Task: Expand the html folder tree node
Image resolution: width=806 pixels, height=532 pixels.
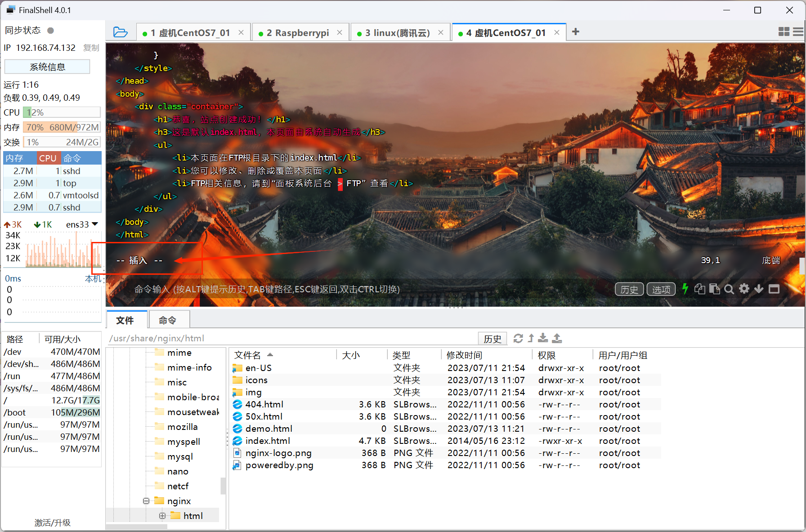Action: click(162, 516)
